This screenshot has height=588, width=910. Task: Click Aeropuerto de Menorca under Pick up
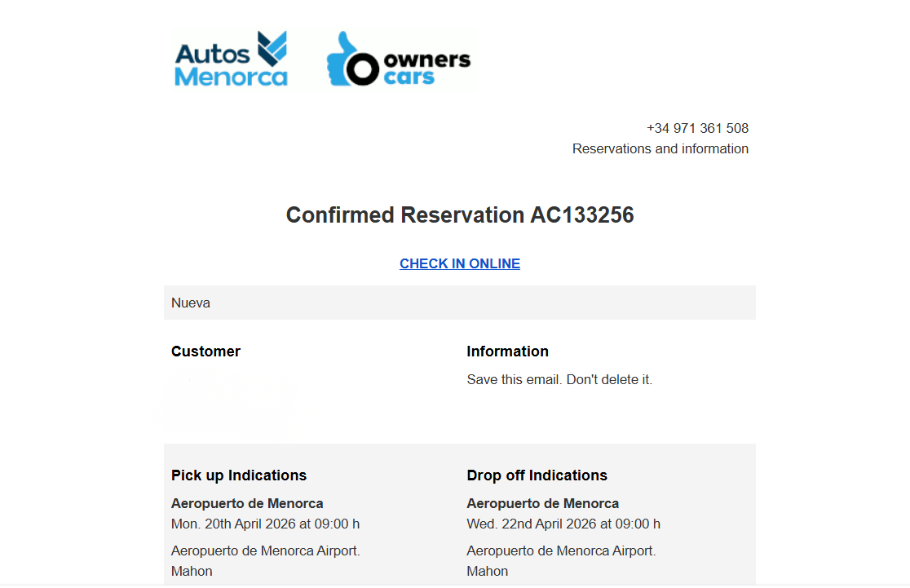[x=247, y=503]
